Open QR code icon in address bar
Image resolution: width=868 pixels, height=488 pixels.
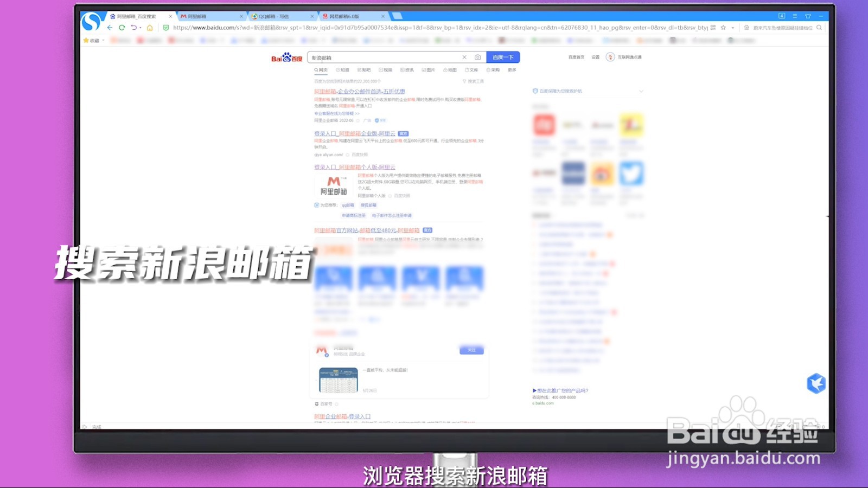pos(713,28)
